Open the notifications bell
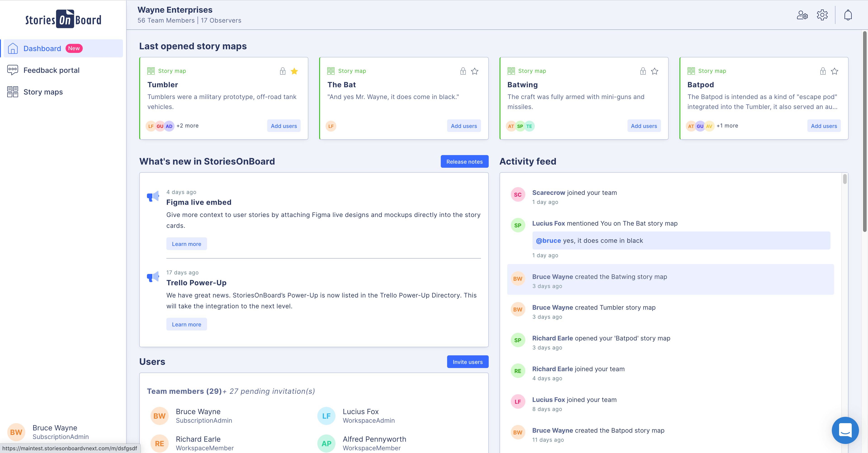The height and width of the screenshot is (453, 868). 848,15
